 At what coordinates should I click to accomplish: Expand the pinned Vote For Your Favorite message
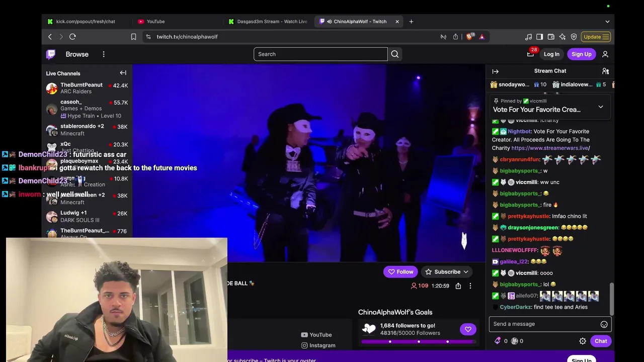[x=600, y=107]
